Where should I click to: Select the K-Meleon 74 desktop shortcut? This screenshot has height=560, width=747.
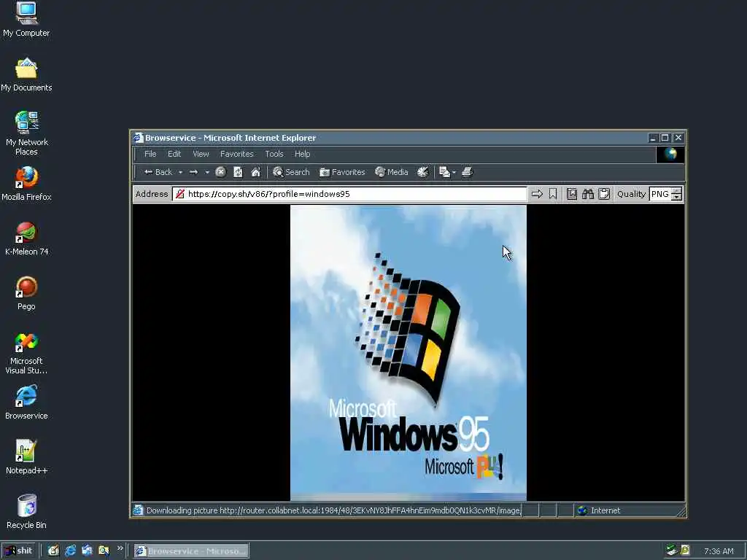tap(26, 238)
